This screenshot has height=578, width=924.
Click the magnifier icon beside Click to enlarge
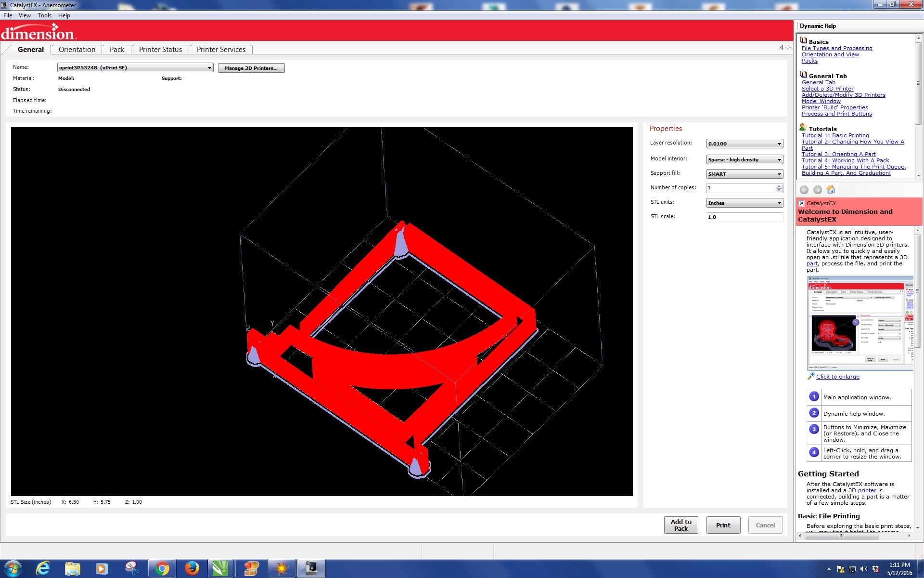point(811,376)
